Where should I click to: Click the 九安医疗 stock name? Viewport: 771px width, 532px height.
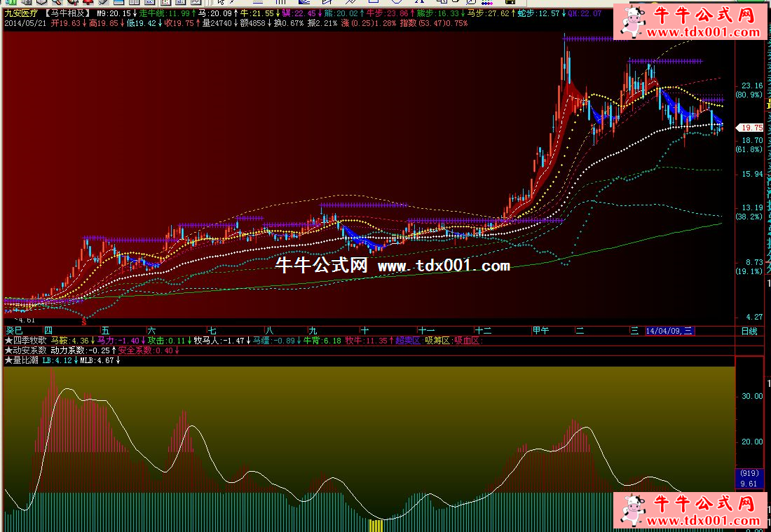(21, 13)
